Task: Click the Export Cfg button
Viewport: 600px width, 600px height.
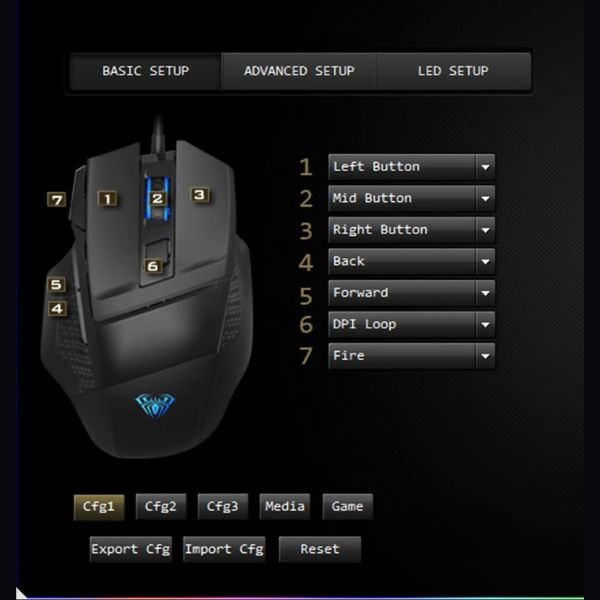Action: click(x=130, y=549)
